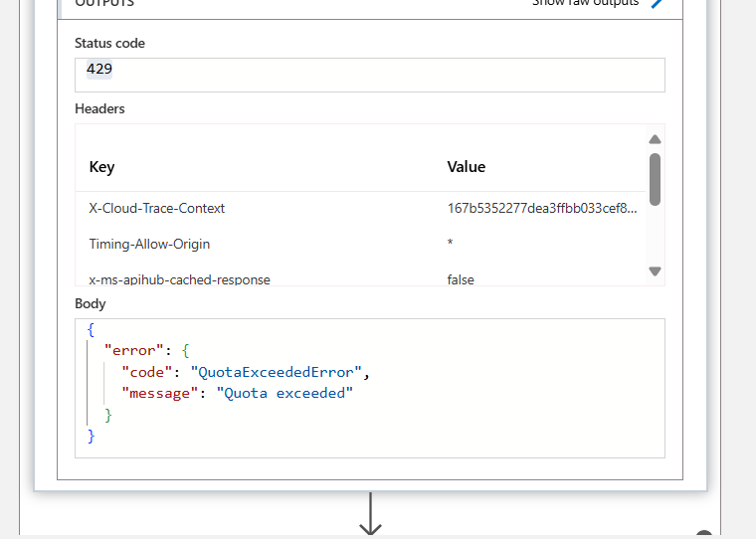Click the Body section label

91,303
